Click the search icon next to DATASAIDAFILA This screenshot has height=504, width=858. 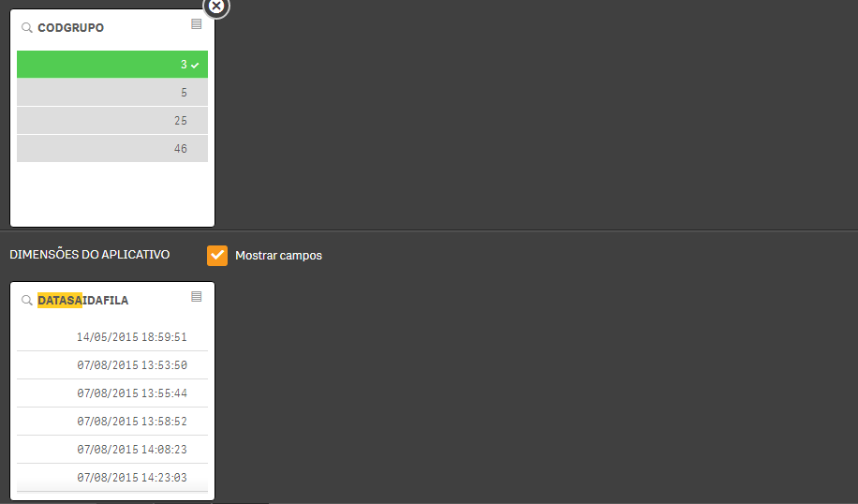coord(27,301)
